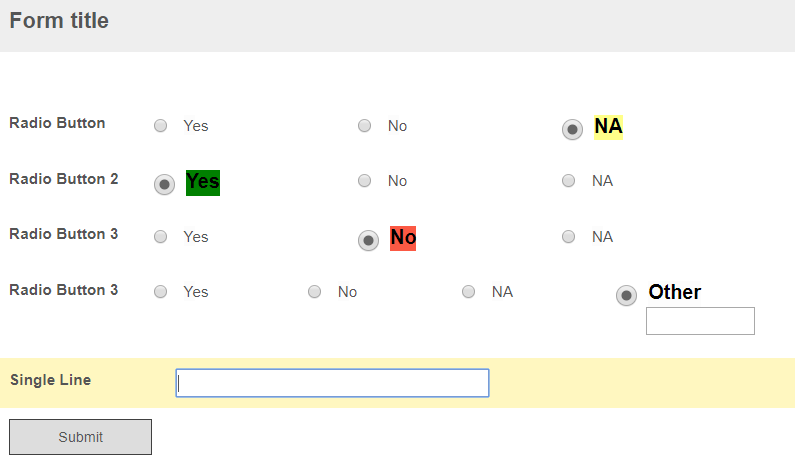Select NA in the row with red No
This screenshot has height=462, width=795.
click(x=569, y=237)
